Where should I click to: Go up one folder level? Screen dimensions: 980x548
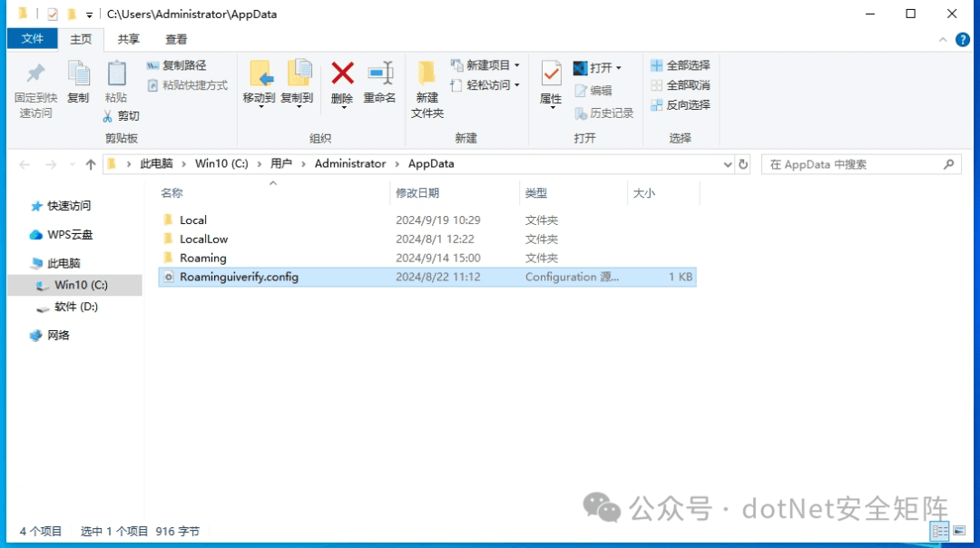pyautogui.click(x=91, y=164)
